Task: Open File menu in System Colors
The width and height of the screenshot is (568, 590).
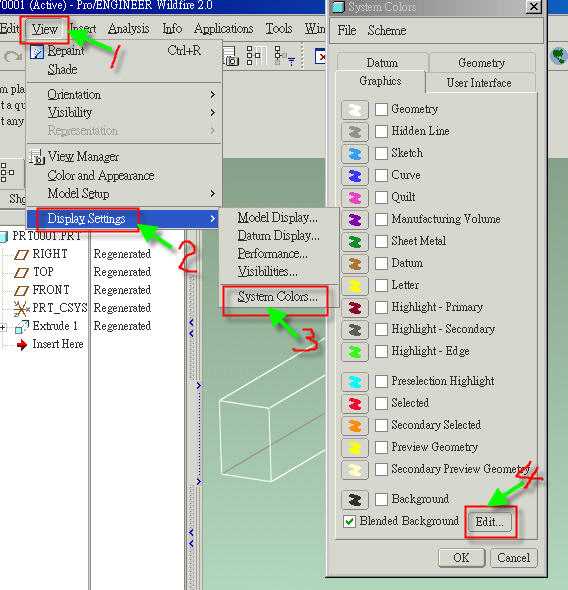Action: 346,30
